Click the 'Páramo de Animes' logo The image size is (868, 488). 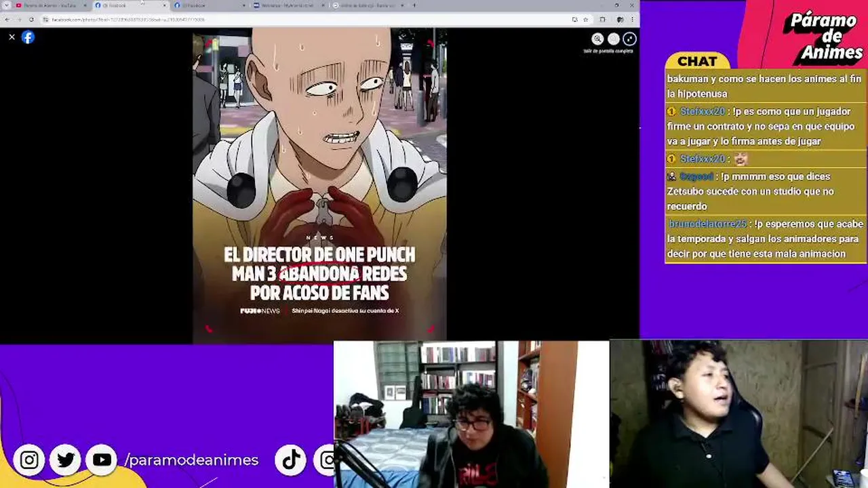pyautogui.click(x=823, y=35)
